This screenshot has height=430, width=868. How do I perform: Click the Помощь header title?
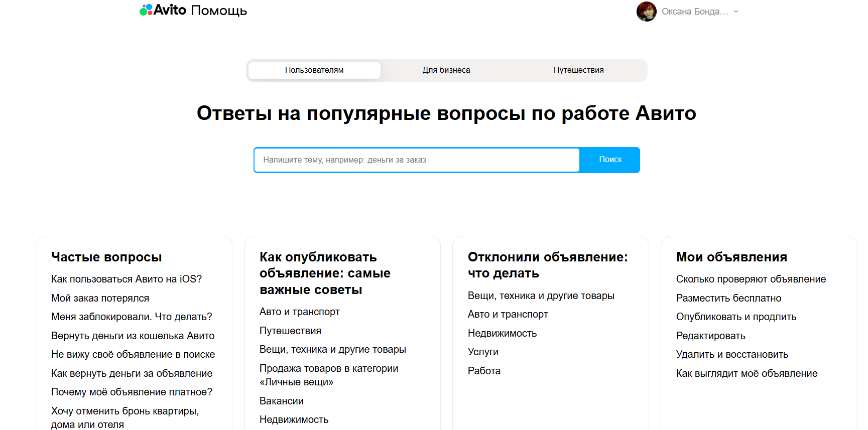point(219,11)
